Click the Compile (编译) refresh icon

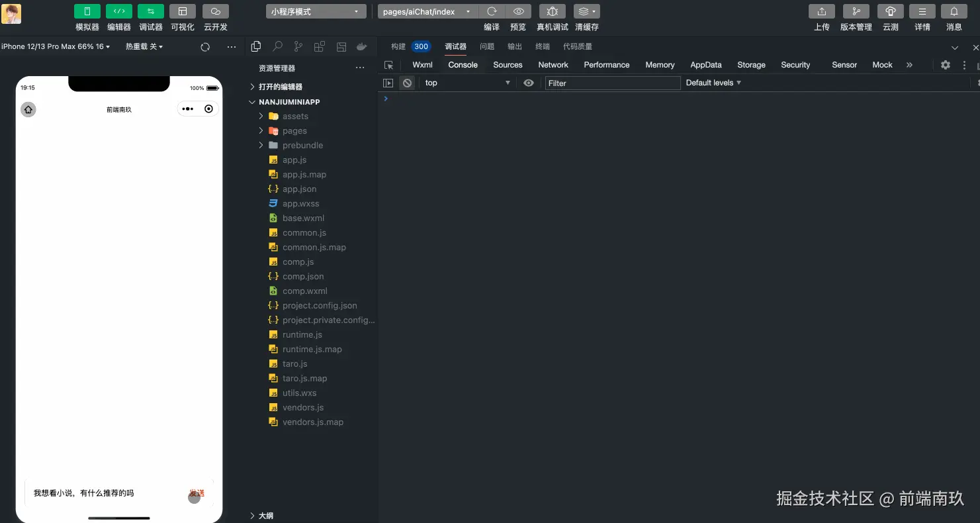(492, 11)
